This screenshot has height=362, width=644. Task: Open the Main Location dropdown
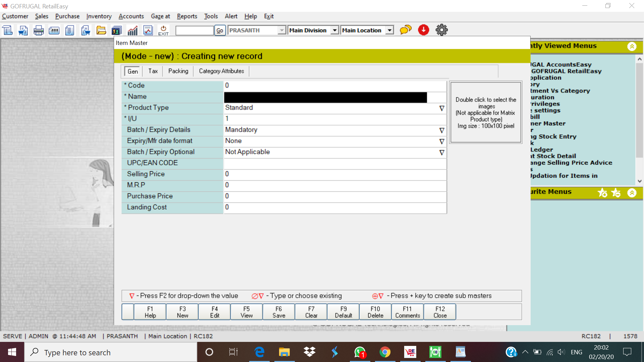pyautogui.click(x=389, y=30)
